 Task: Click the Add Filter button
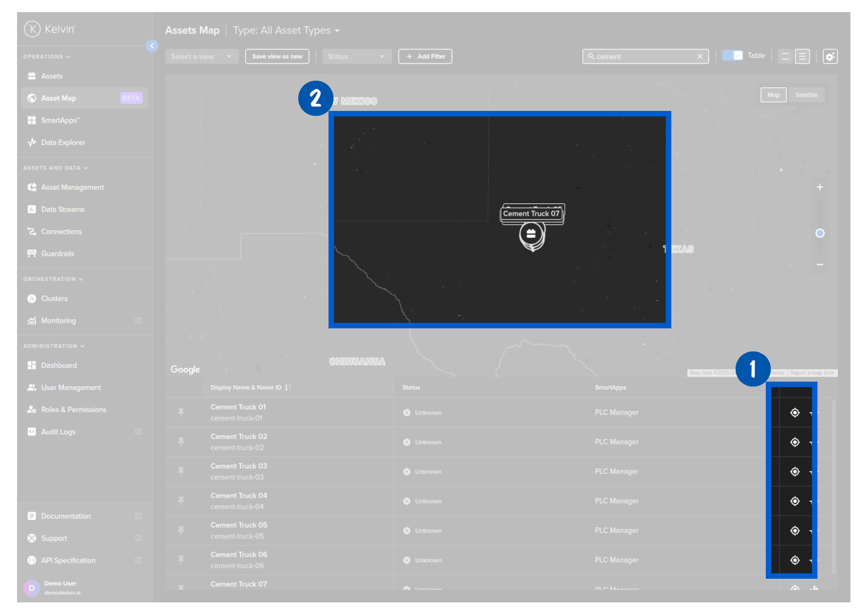point(425,57)
